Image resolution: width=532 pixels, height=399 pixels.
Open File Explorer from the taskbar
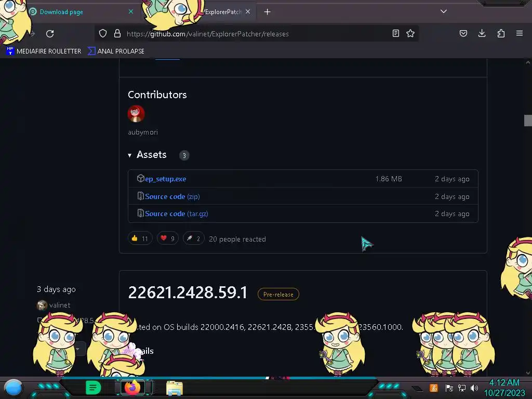click(175, 388)
